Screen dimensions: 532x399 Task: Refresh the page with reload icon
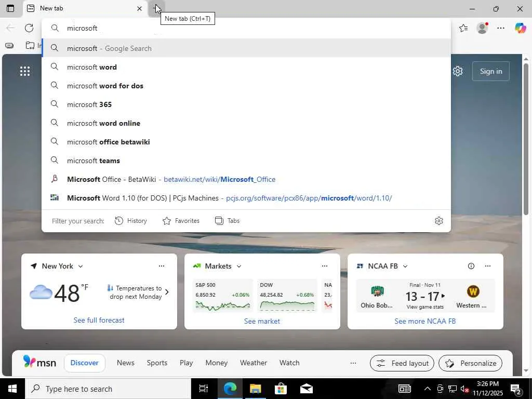tap(29, 28)
